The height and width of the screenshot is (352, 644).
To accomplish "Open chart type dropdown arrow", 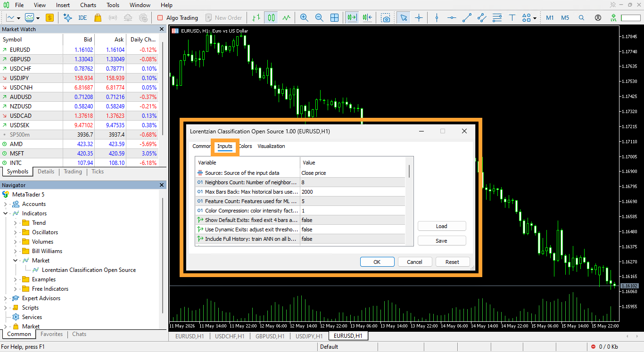I will pyautogui.click(x=18, y=18).
